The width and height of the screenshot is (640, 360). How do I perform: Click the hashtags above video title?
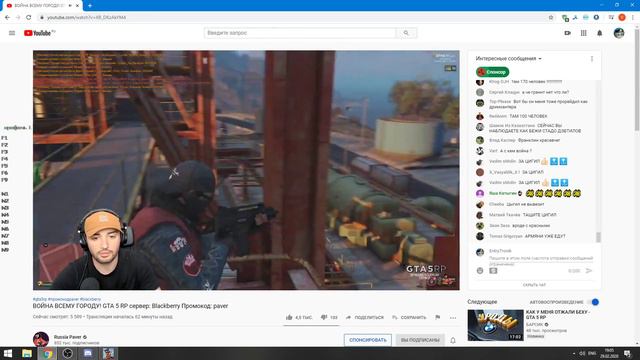click(67, 299)
